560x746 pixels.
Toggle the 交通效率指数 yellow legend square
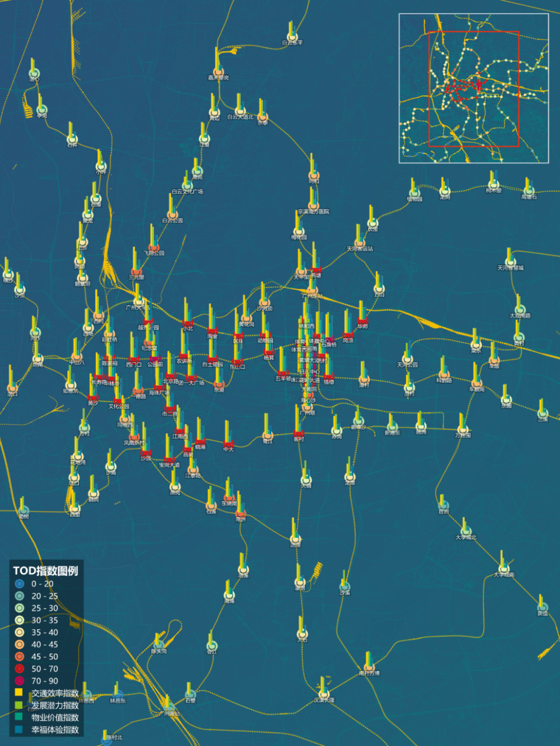pyautogui.click(x=19, y=693)
